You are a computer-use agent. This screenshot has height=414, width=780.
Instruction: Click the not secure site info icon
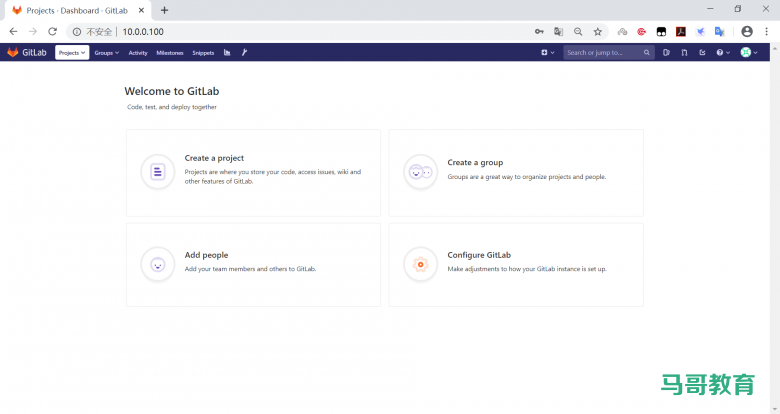77,32
